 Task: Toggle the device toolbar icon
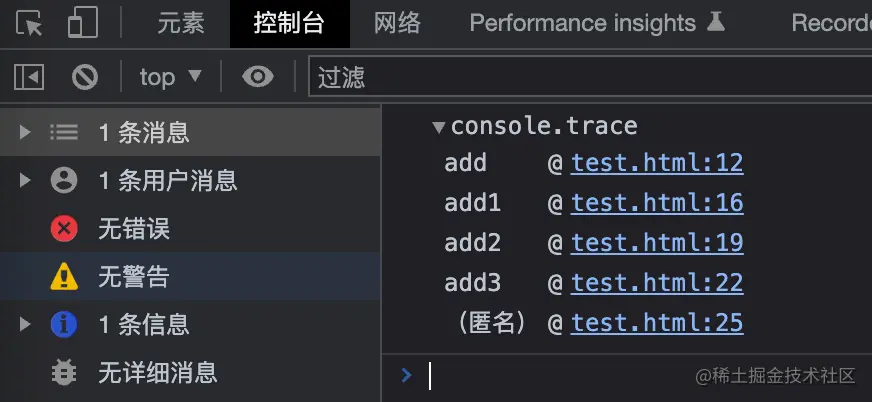(x=83, y=23)
